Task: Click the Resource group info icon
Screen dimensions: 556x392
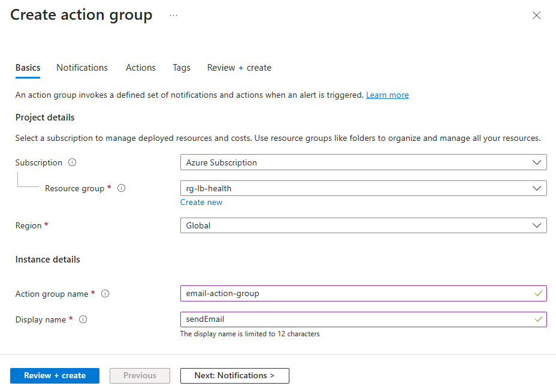Action: click(122, 188)
